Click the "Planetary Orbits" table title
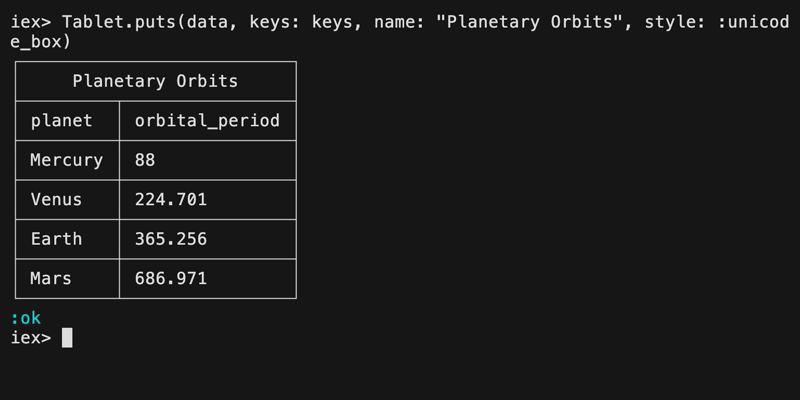800x400 pixels. (155, 81)
